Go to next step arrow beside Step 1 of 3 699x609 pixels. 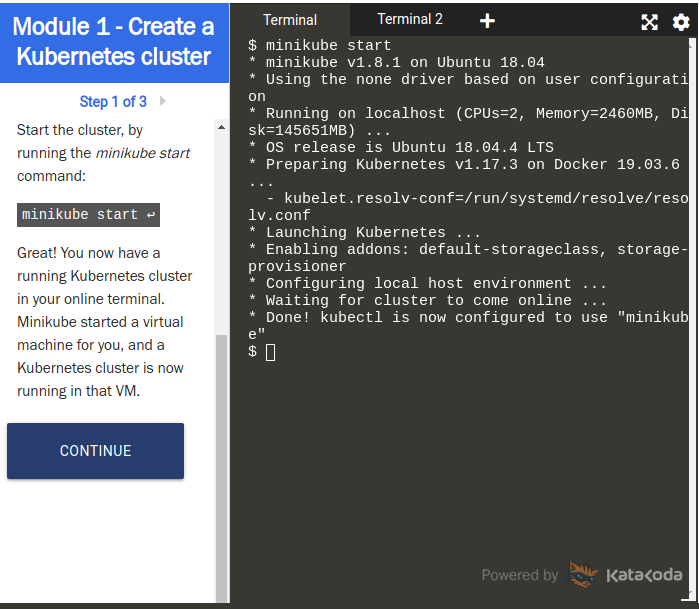tap(163, 101)
